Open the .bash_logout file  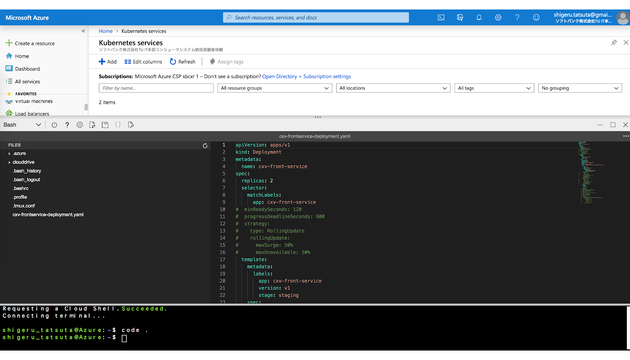[x=26, y=180]
